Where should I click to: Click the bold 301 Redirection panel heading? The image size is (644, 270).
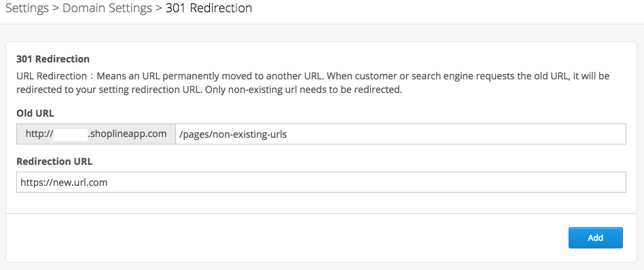coord(53,59)
